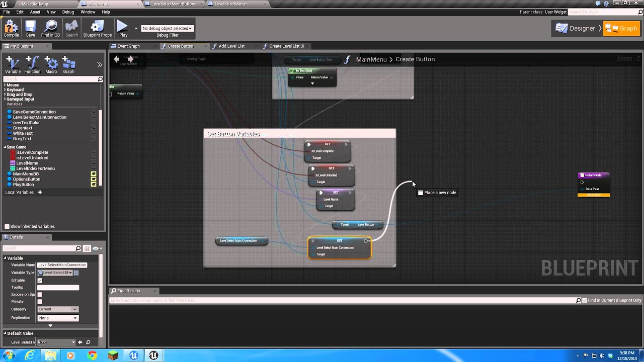Launch Internet Explorer from taskbar
The image size is (644, 362).
tap(30, 355)
